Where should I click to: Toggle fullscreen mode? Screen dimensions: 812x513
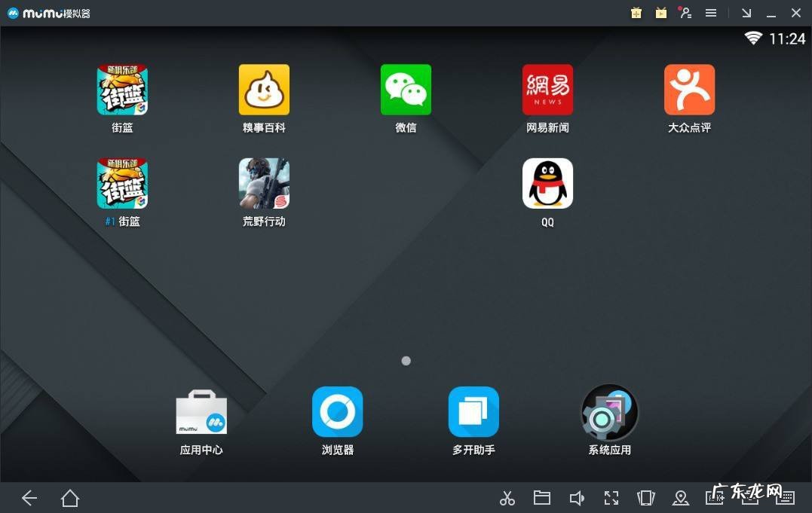(x=611, y=498)
